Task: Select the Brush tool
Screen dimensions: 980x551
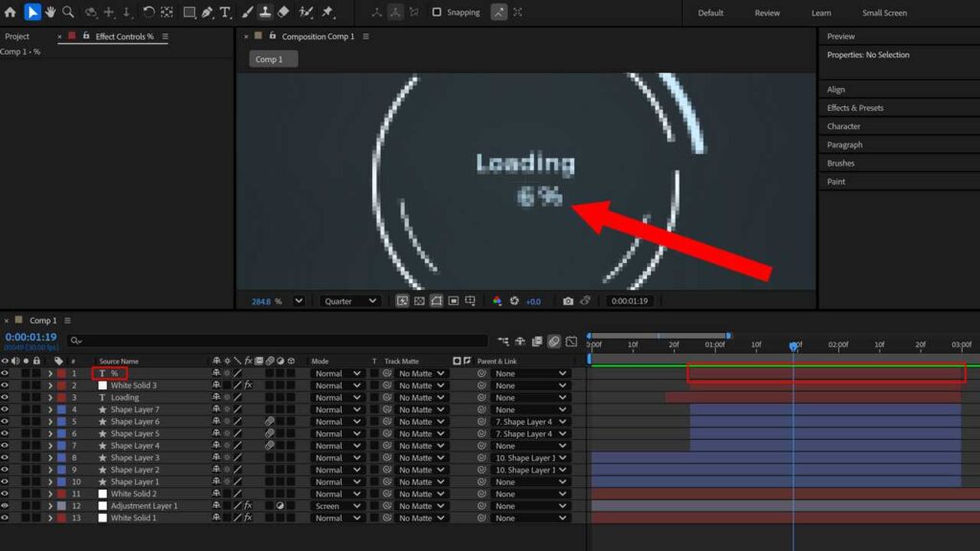Action: coord(248,11)
